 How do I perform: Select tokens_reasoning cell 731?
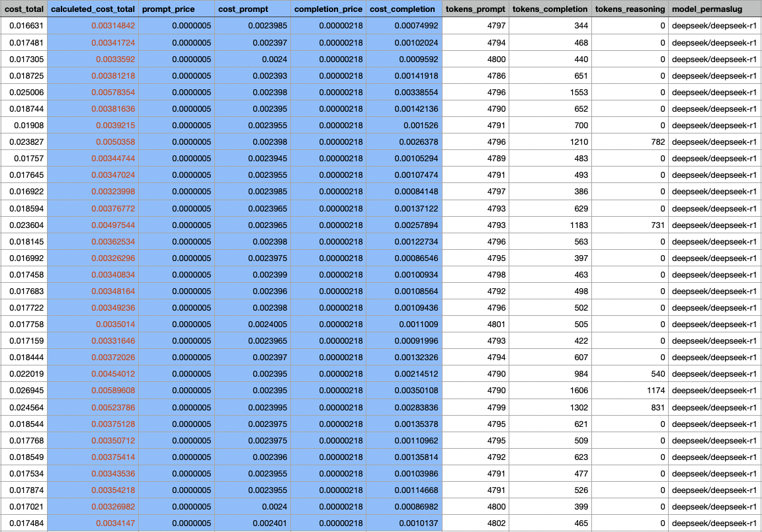pyautogui.click(x=630, y=225)
